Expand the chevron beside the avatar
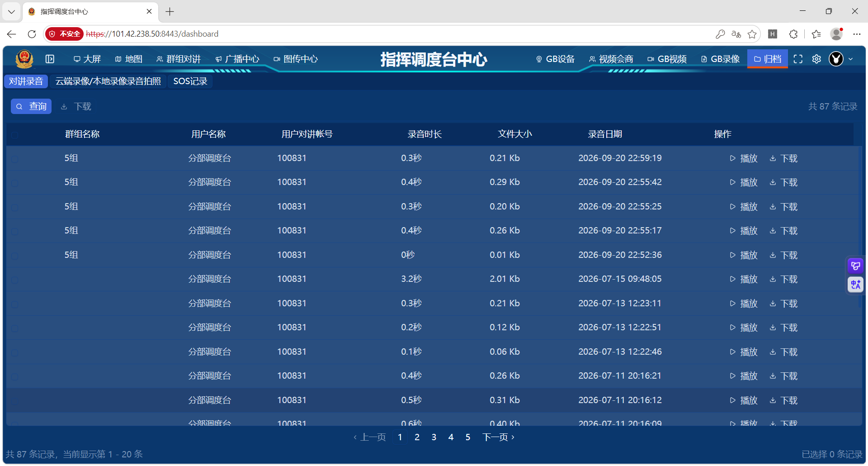 tap(850, 59)
